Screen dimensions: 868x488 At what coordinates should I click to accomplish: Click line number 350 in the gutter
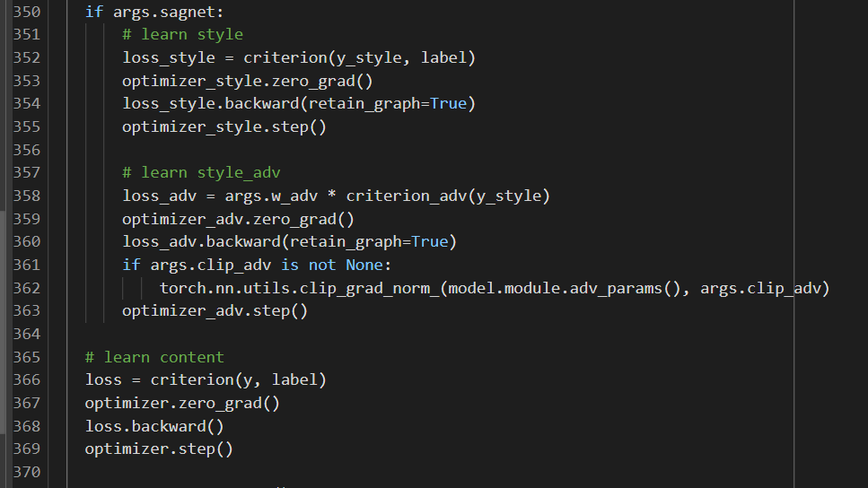tap(26, 12)
